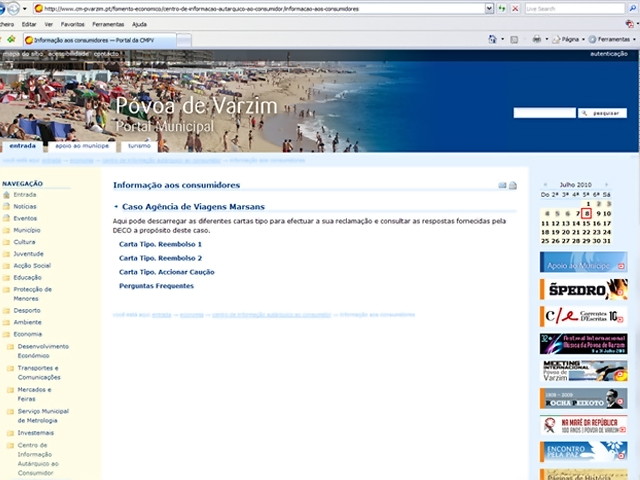Open the Ajuda menu
This screenshot has width=640, height=480.
pyautogui.click(x=139, y=24)
